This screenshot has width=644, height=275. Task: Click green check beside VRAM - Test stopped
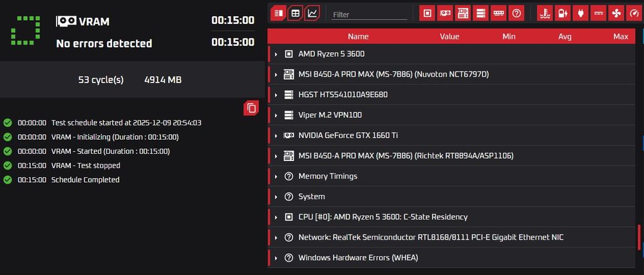7,166
